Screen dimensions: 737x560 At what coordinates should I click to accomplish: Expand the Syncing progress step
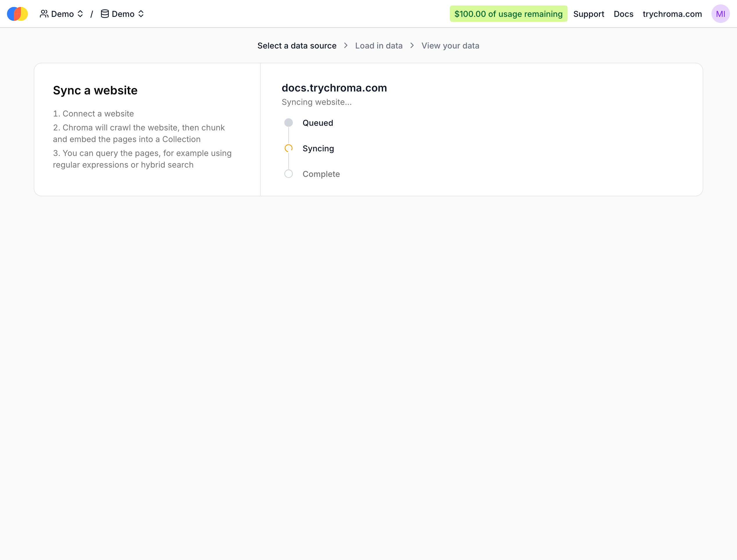318,148
